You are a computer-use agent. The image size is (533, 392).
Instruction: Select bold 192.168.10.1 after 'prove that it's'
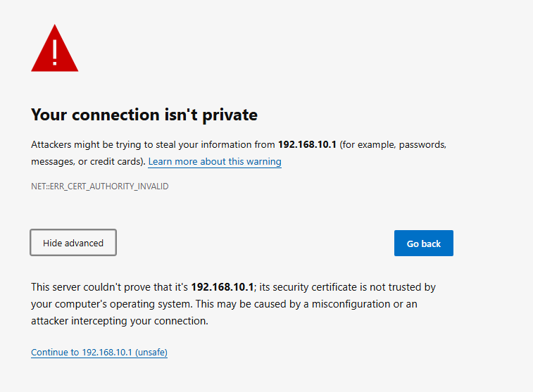222,287
